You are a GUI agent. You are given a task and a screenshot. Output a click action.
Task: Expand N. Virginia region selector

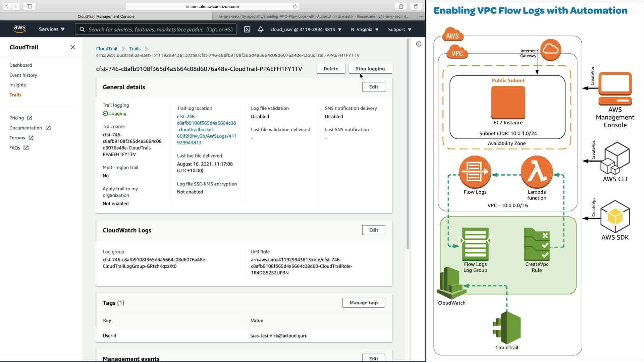click(365, 29)
